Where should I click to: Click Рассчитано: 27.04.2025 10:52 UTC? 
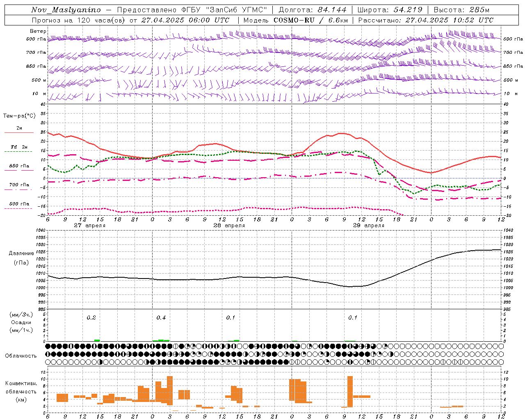pyautogui.click(x=426, y=20)
